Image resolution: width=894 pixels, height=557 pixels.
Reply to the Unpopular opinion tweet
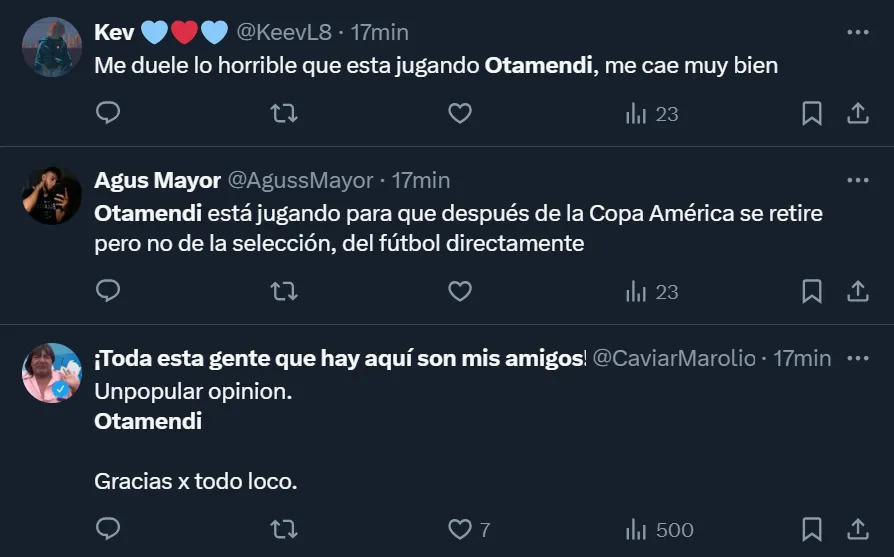coord(108,529)
